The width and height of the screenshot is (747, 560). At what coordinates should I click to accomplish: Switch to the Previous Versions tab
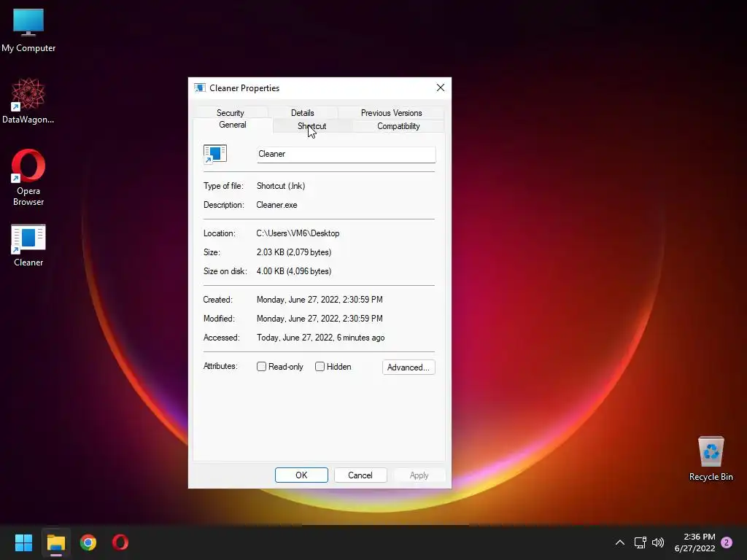tap(391, 113)
